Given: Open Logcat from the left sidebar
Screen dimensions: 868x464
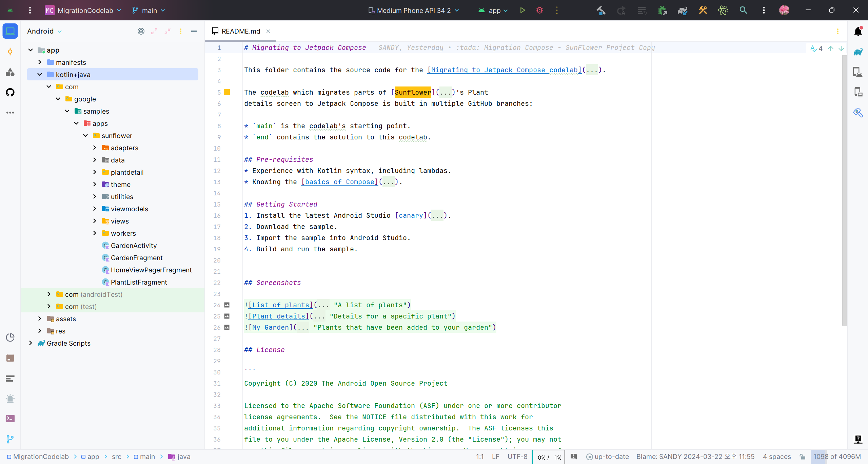Looking at the screenshot, I should (x=10, y=378).
